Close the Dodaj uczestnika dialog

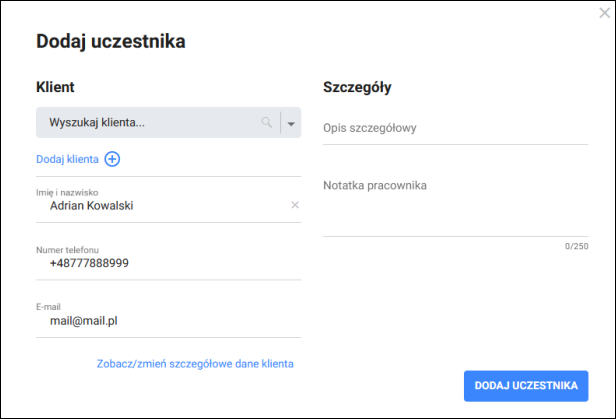tap(604, 13)
